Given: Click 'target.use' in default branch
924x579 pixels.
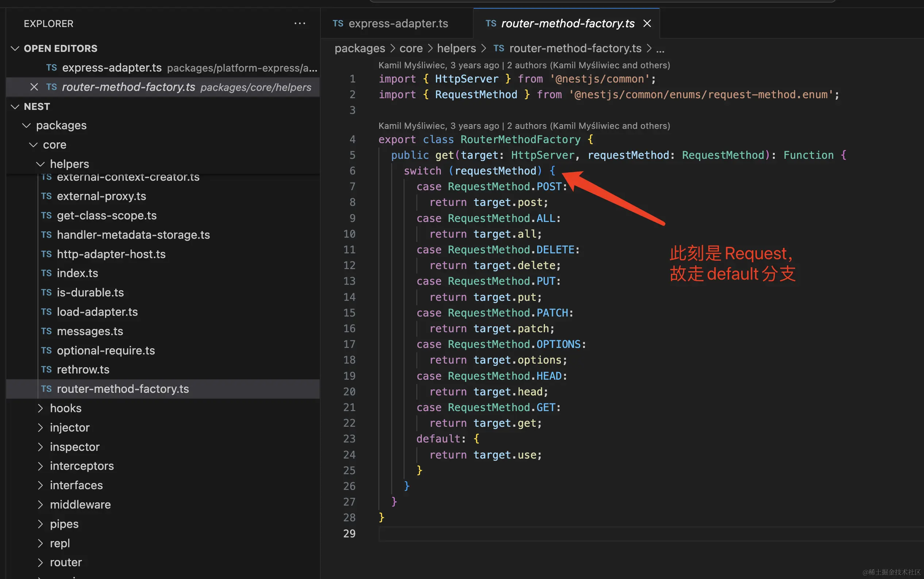Looking at the screenshot, I should 504,455.
